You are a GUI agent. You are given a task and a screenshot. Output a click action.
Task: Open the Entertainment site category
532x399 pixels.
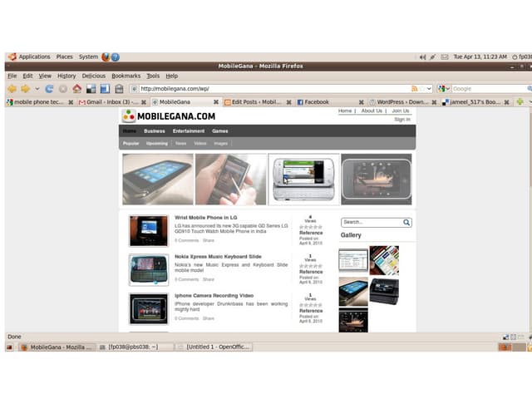189,131
